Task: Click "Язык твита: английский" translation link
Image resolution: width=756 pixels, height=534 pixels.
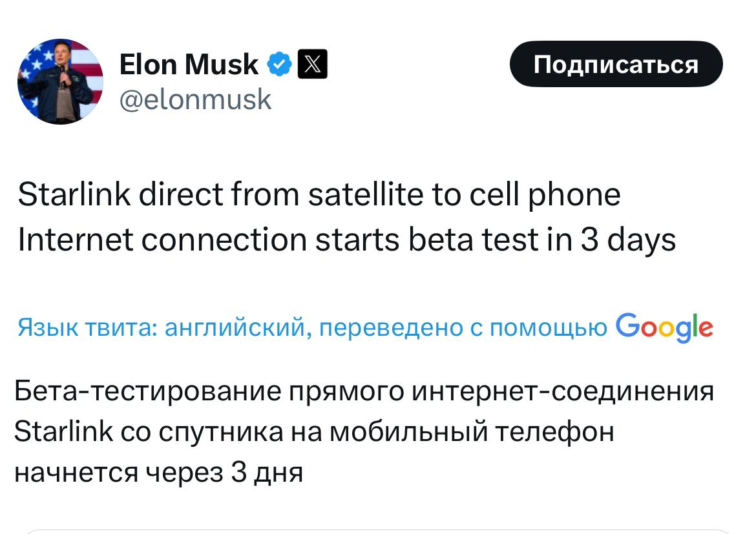Action: (162, 328)
